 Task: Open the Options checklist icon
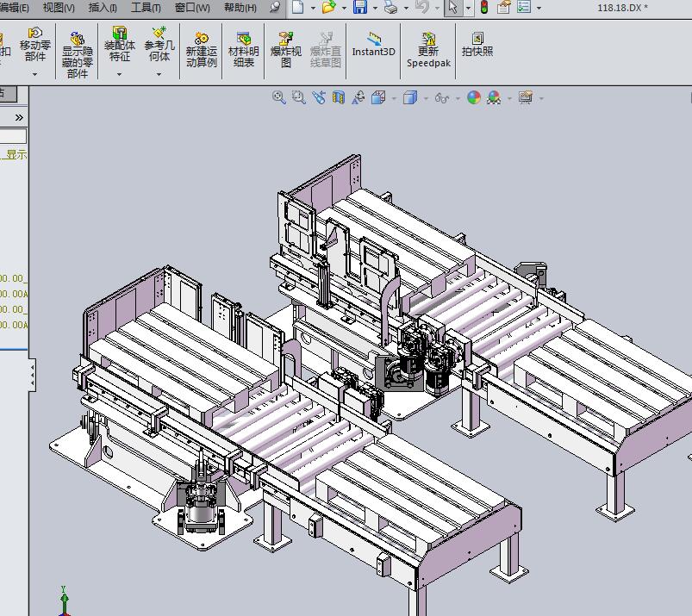(x=524, y=7)
